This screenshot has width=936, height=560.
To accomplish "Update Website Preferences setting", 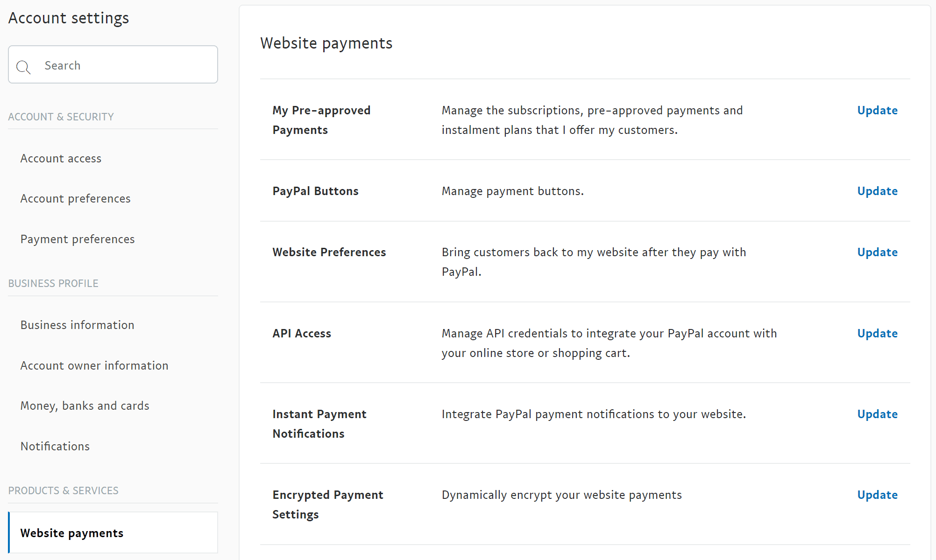I will coord(877,252).
